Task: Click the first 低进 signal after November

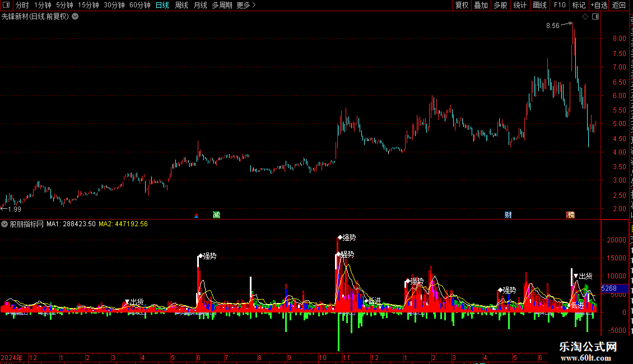Action: 373,301
